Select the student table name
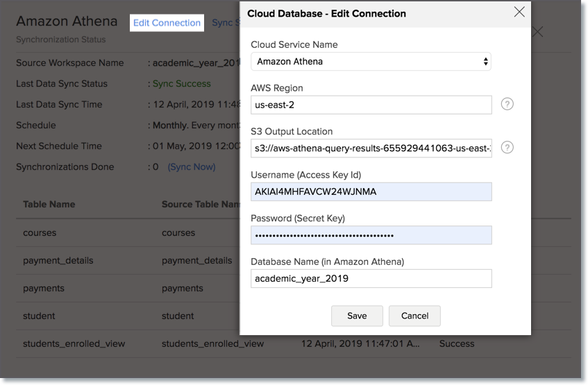The image size is (588, 385). coord(39,316)
